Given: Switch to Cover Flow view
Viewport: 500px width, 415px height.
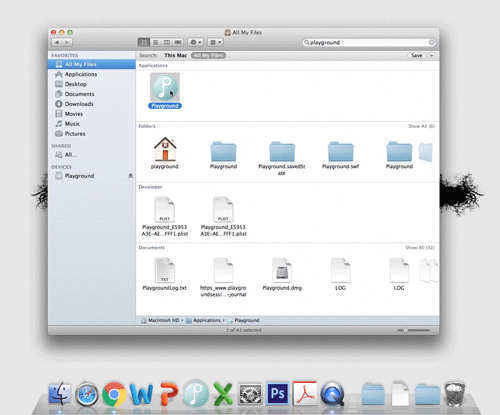Looking at the screenshot, I should click(x=178, y=42).
